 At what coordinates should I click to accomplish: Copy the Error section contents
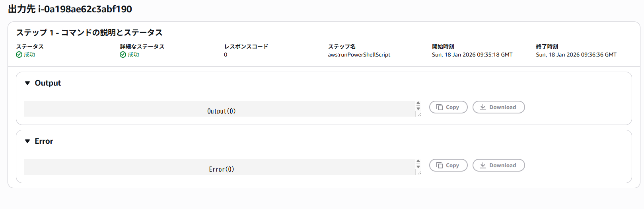click(448, 165)
